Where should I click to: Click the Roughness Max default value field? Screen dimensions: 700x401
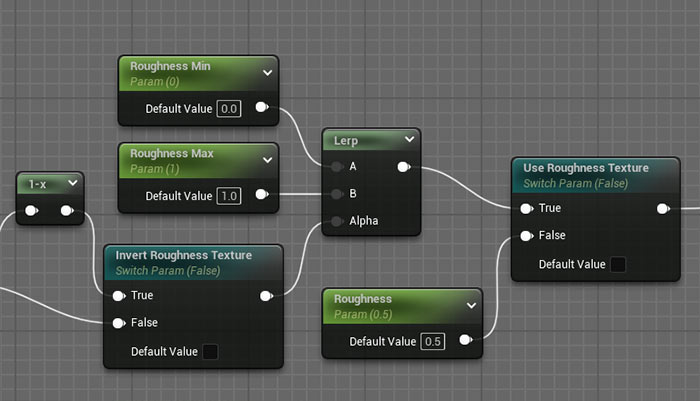(229, 195)
